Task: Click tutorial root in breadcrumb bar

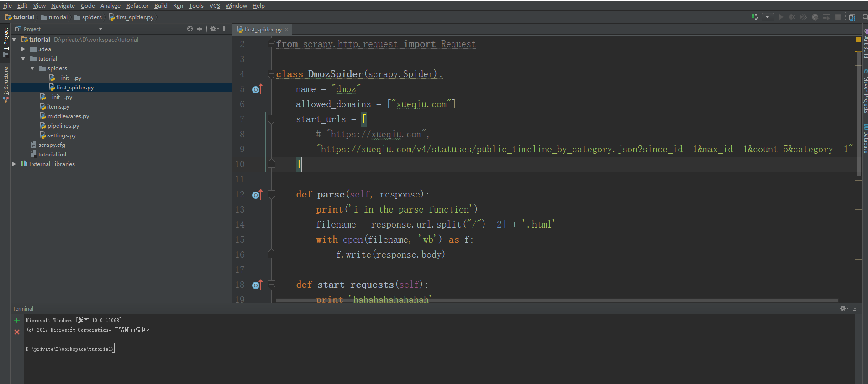Action: pos(20,17)
